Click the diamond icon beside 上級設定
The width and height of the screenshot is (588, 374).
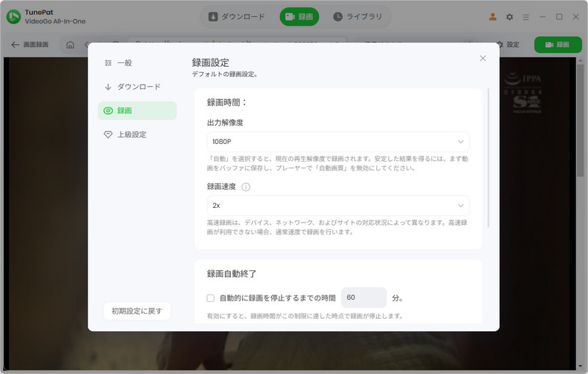pos(108,134)
